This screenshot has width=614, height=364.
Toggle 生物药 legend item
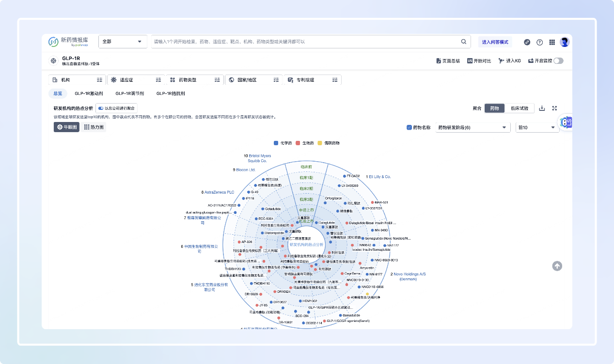coord(304,143)
